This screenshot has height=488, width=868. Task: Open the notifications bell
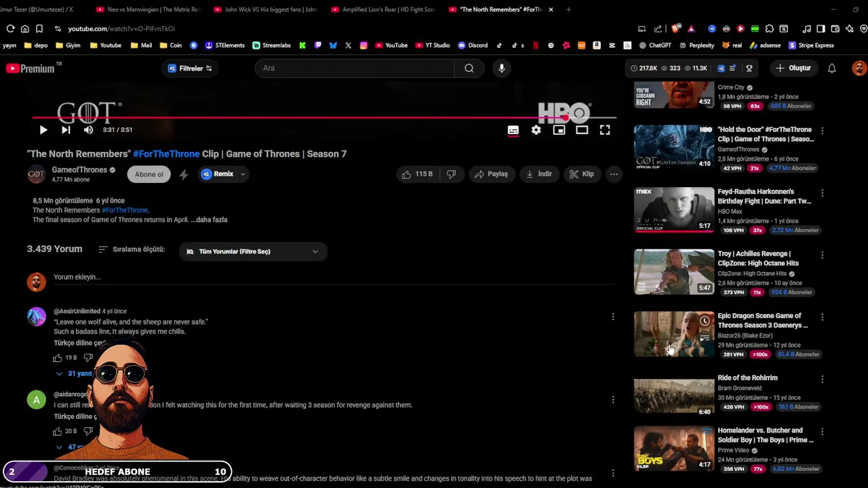pos(831,68)
